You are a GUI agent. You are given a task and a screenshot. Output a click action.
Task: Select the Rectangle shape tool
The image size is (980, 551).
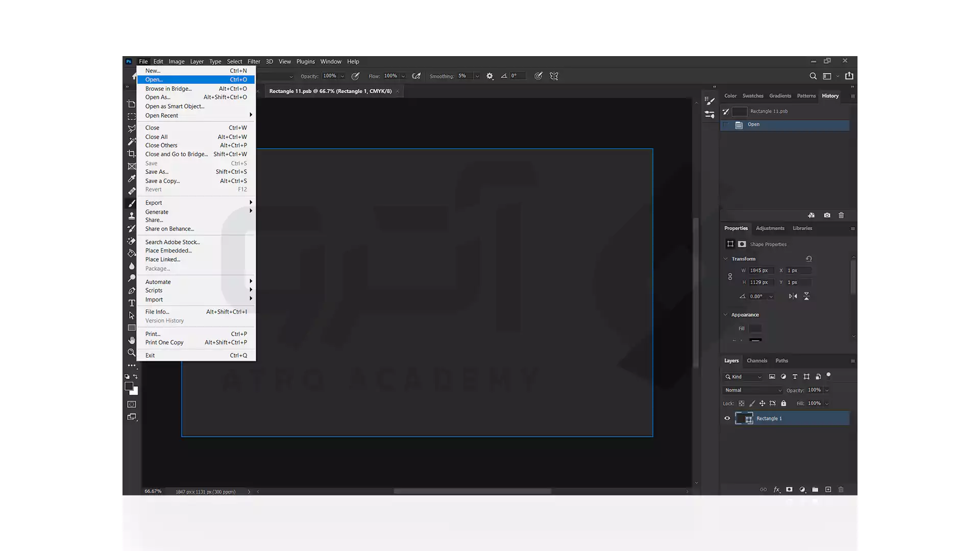pos(132,328)
